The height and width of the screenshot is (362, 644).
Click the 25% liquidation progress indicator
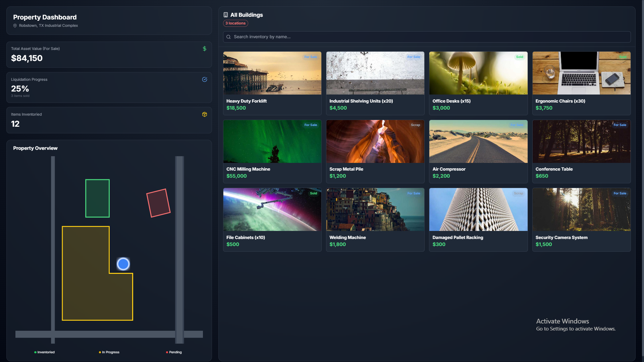coord(20,88)
